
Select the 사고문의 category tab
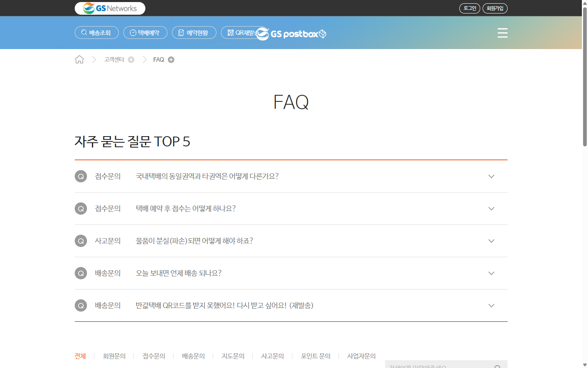point(272,356)
